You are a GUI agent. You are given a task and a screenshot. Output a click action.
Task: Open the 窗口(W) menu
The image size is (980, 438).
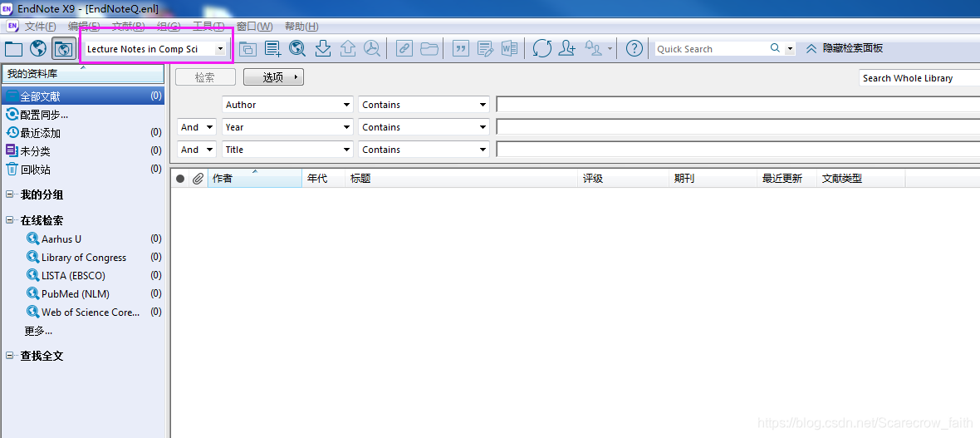(255, 27)
